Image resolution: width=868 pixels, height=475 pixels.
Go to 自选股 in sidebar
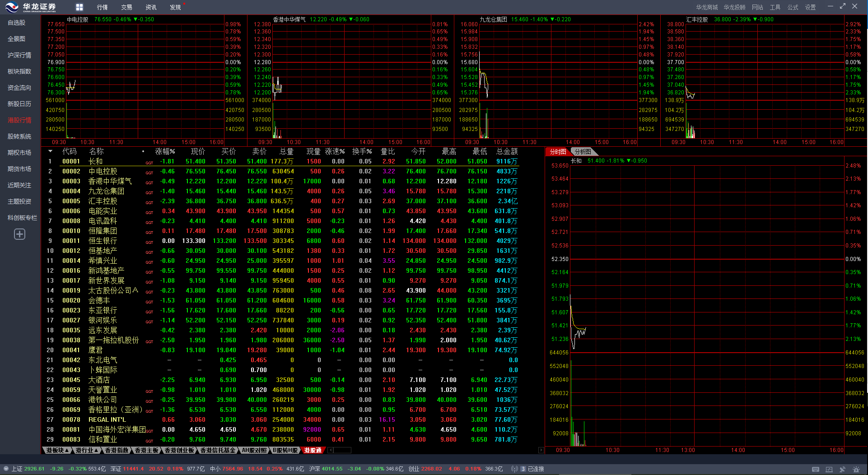17,23
